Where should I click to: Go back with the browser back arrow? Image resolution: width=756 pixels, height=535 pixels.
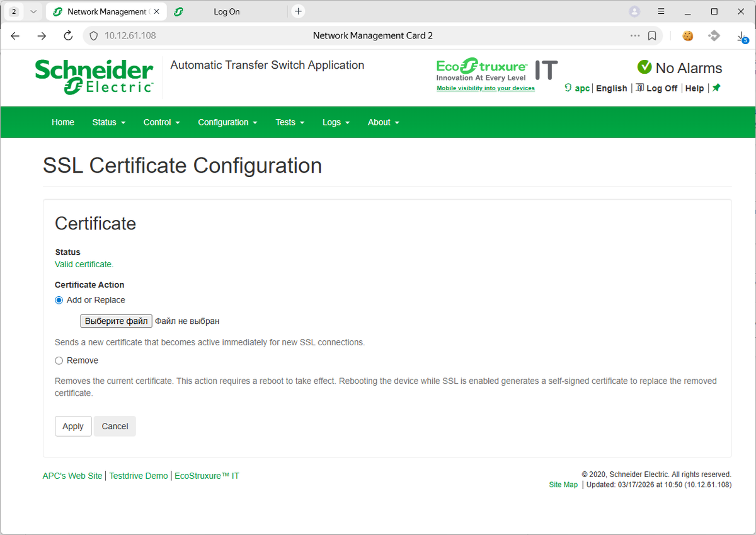pos(15,36)
